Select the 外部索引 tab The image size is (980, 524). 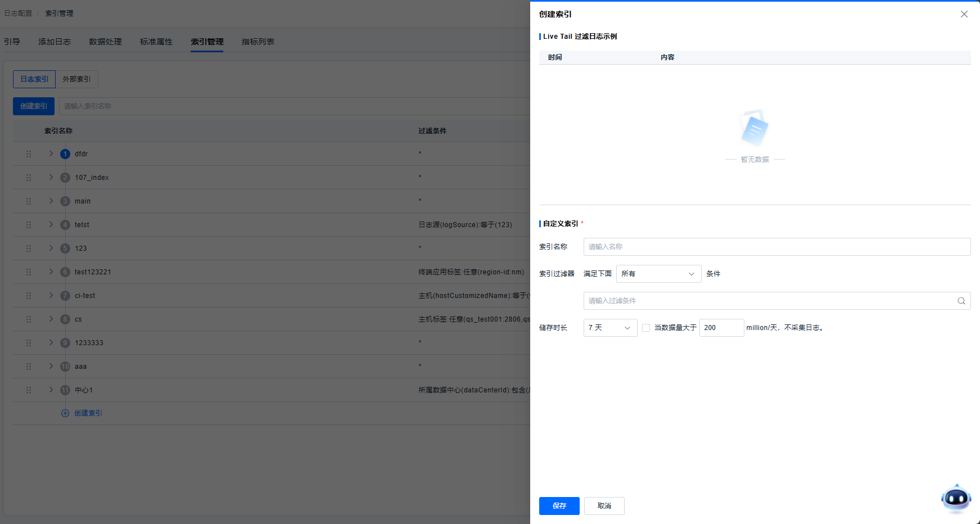pyautogui.click(x=76, y=79)
